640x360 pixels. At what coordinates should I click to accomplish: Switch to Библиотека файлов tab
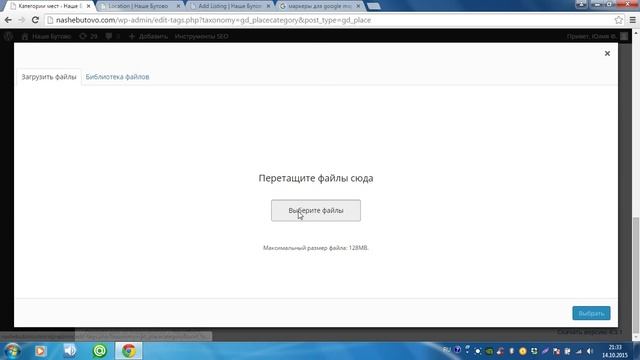pos(117,77)
